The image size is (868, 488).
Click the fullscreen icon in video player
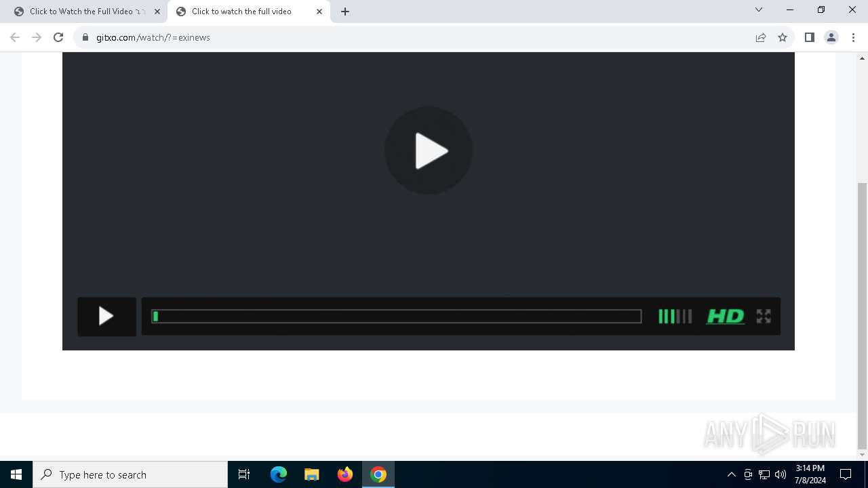click(x=764, y=317)
